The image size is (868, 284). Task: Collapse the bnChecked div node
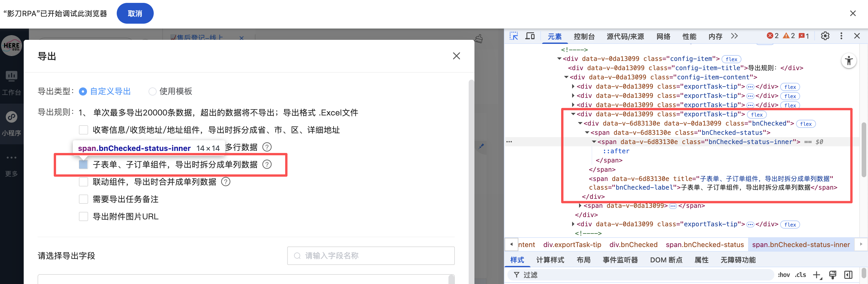click(x=580, y=124)
